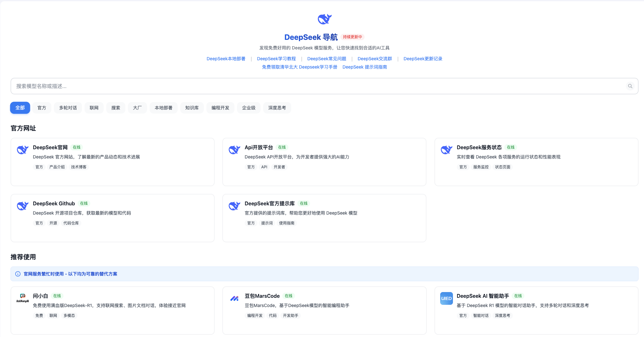Open the DeepSeek学习教程 link

coord(277,59)
